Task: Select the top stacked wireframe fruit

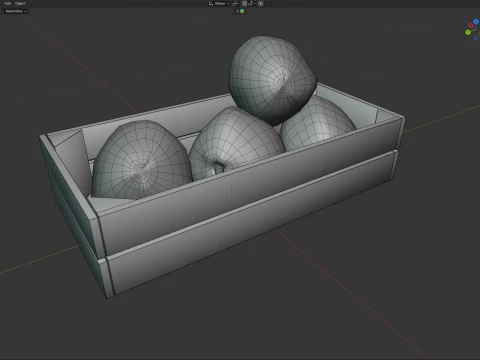Action: (273, 80)
